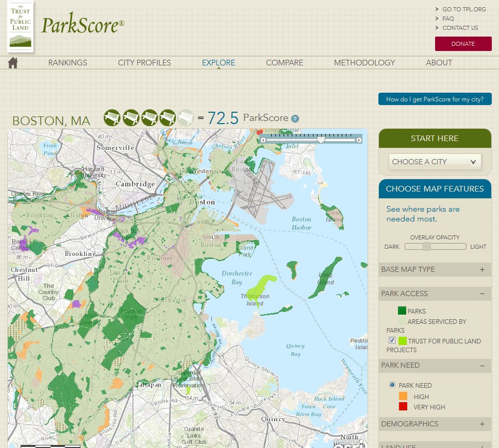Viewport: 499px width, 448px height.
Task: Click the DARK label beside opacity slider
Action: click(x=392, y=247)
